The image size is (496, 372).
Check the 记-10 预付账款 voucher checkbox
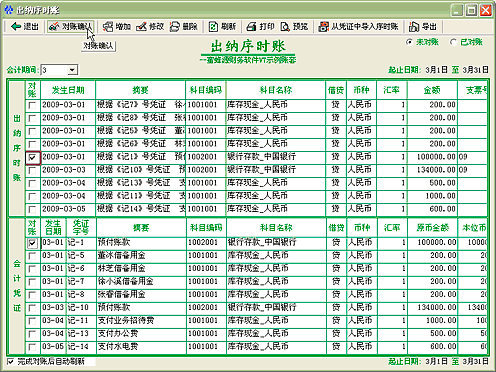coord(32,308)
